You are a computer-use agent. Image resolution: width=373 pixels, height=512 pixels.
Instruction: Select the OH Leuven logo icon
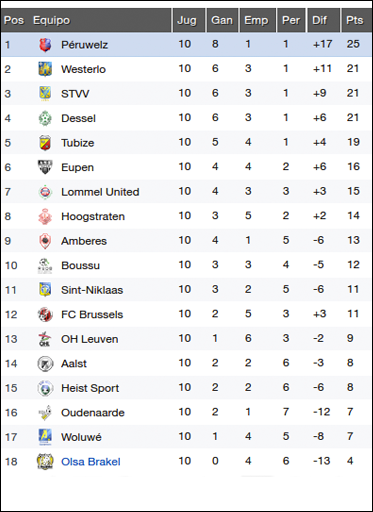(x=45, y=339)
